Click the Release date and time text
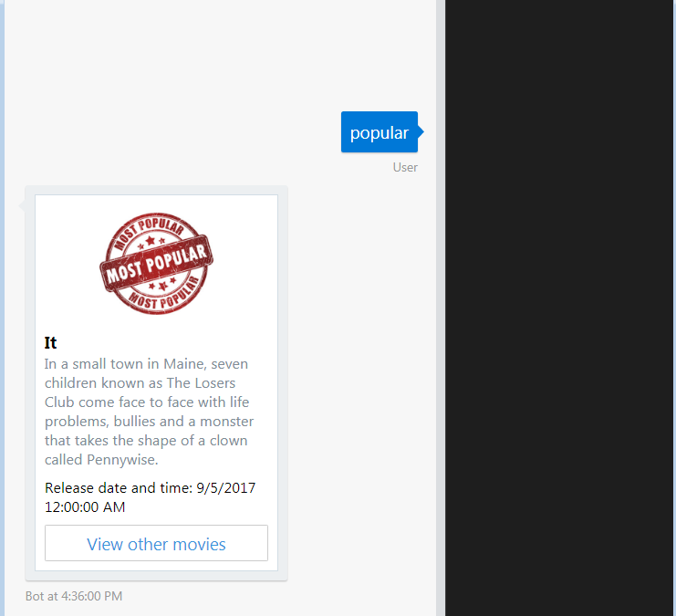The height and width of the screenshot is (616, 676). point(150,497)
